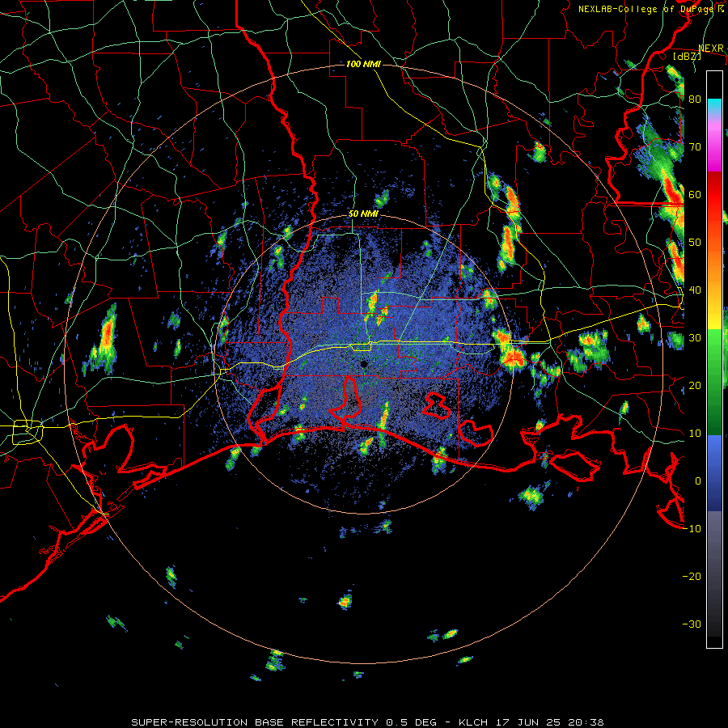
Task: Click the -10 value on the dBZ scale
Action: 692,528
